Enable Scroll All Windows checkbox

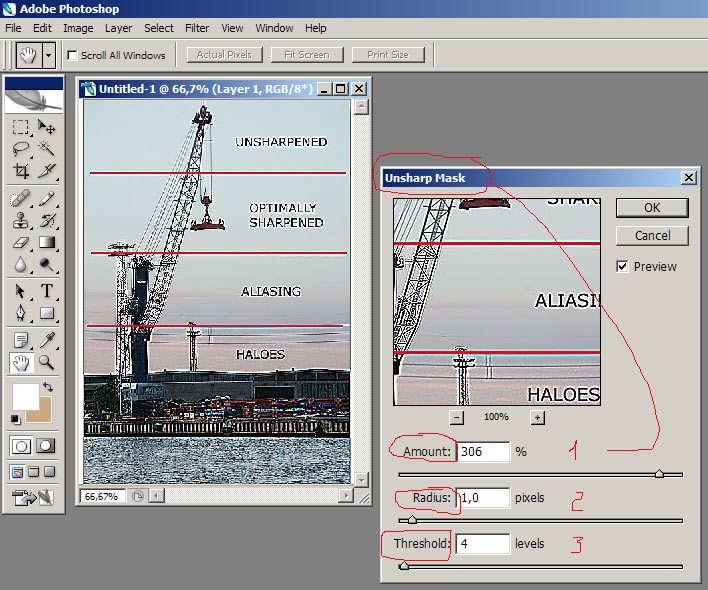(x=72, y=55)
